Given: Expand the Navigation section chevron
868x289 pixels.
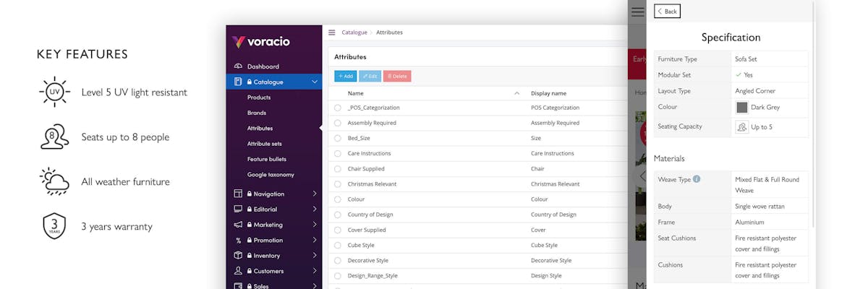Looking at the screenshot, I should (x=315, y=194).
